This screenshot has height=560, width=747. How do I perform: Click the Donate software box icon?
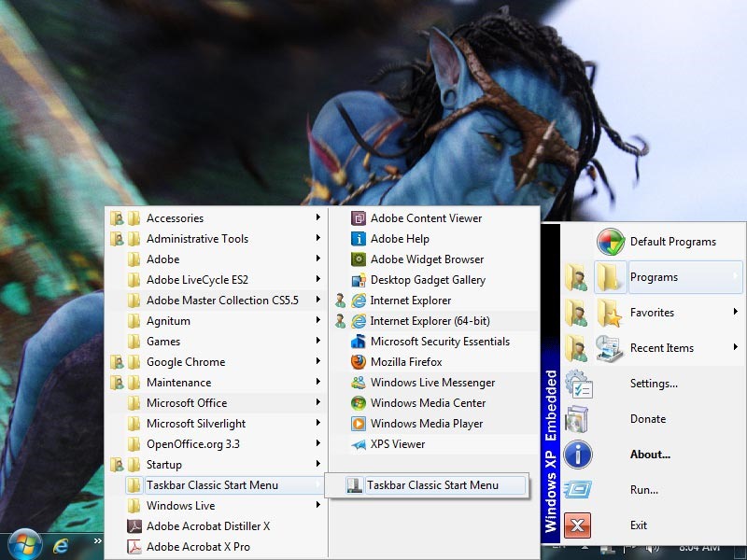[x=577, y=419]
